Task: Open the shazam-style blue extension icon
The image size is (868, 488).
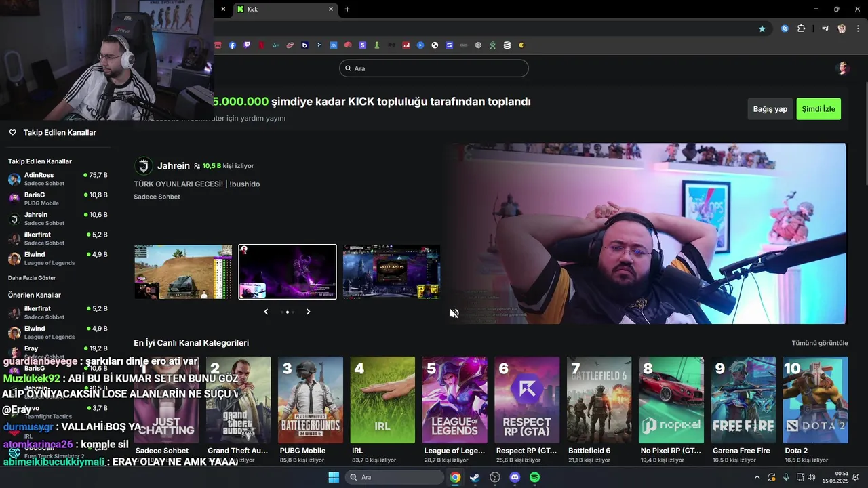Action: pyautogui.click(x=785, y=28)
